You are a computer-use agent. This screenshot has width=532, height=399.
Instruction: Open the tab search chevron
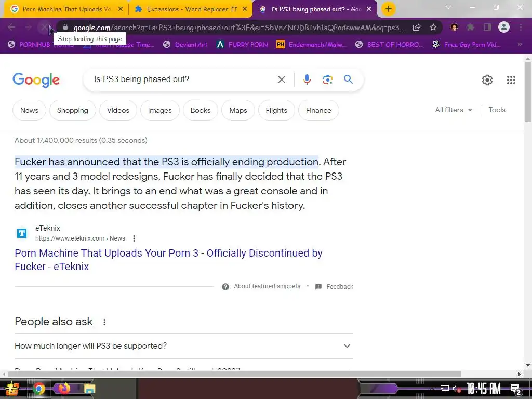point(448,7)
